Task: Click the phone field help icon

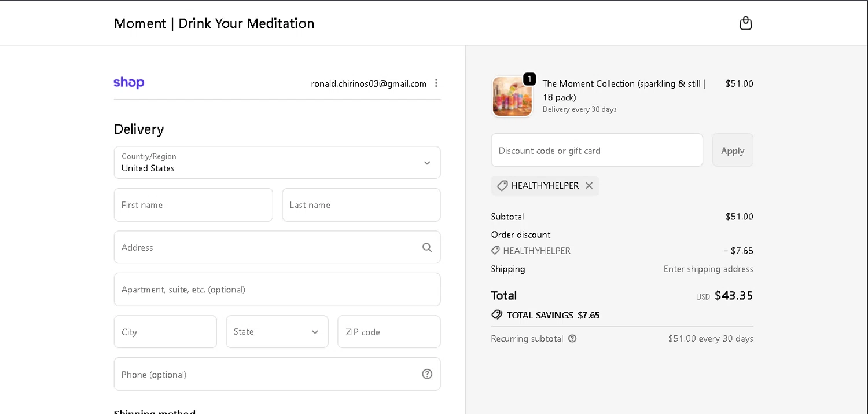Action: [x=427, y=374]
